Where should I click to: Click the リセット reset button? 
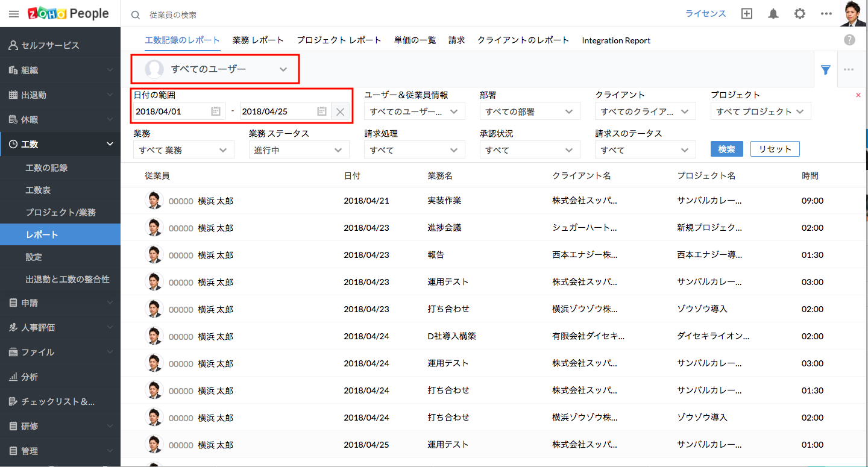point(775,149)
